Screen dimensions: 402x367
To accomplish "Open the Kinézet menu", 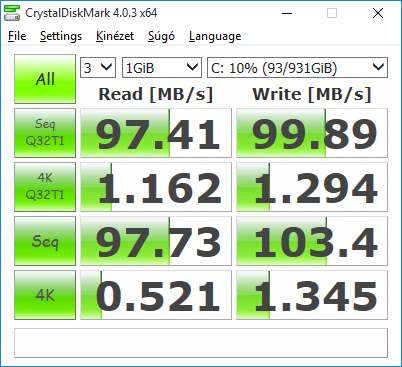I will pyautogui.click(x=115, y=36).
